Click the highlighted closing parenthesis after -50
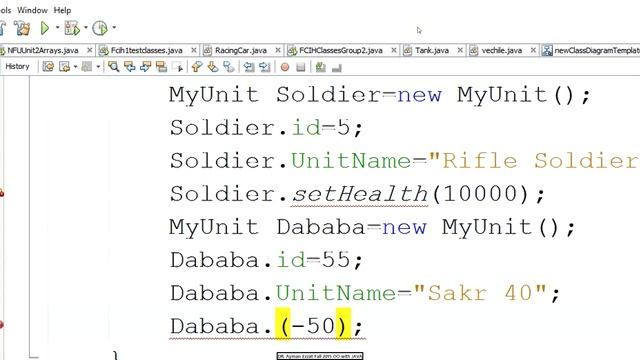 [x=343, y=324]
